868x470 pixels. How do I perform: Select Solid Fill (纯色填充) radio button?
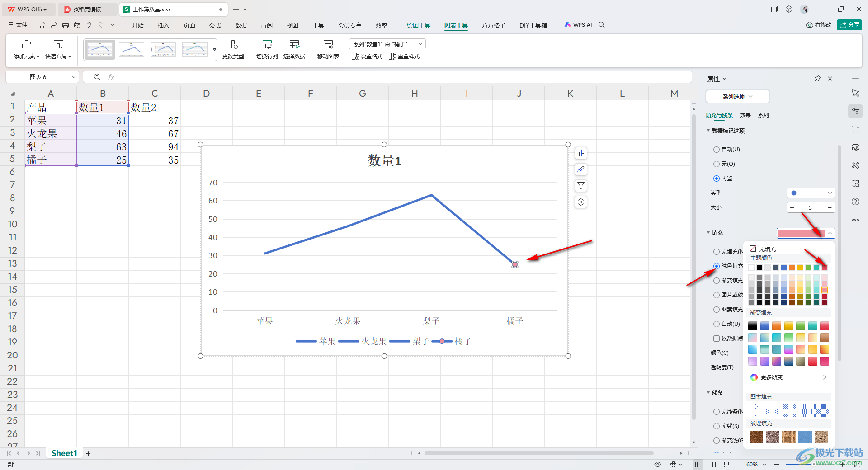(x=717, y=266)
